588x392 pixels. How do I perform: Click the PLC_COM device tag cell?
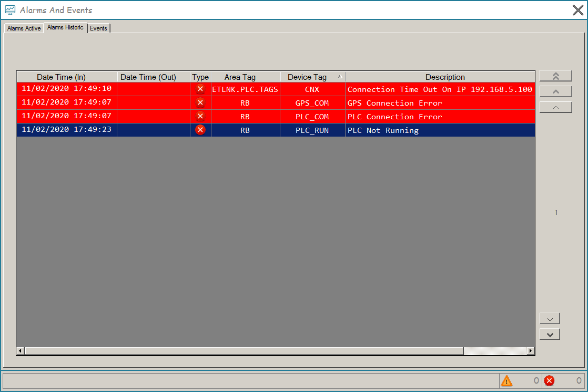tap(312, 117)
